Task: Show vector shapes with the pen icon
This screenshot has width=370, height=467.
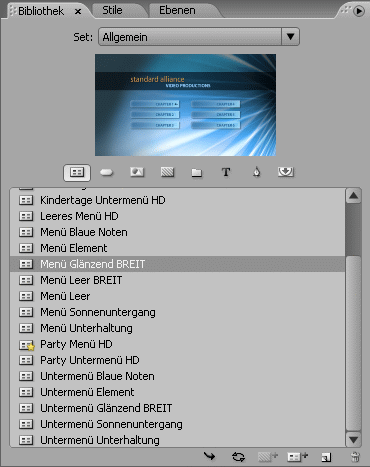Action: click(x=256, y=172)
